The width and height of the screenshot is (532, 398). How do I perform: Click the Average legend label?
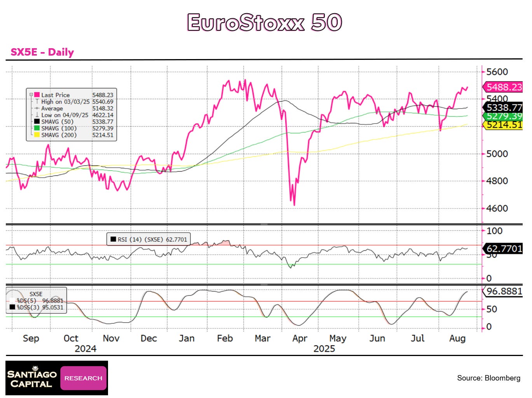[52, 108]
